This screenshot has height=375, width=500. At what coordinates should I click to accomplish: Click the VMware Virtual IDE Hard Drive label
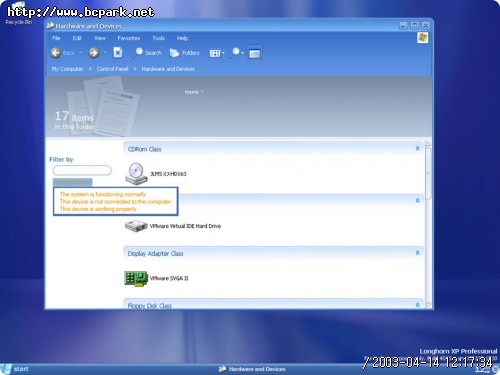click(185, 226)
